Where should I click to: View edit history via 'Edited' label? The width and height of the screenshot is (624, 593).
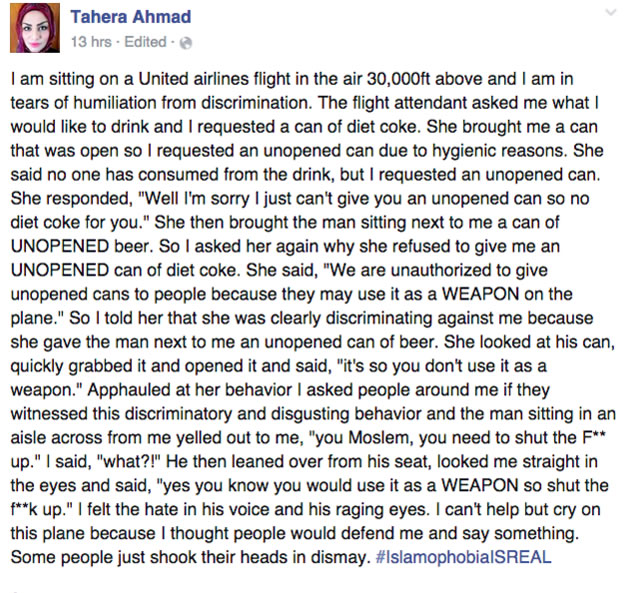[x=145, y=42]
